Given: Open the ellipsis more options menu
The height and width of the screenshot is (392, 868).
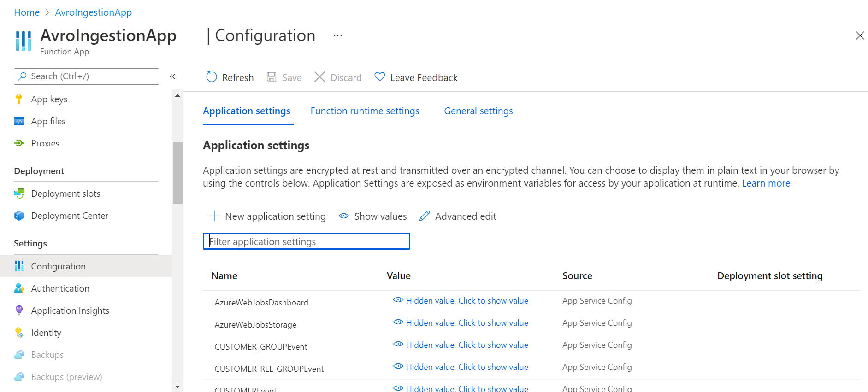Looking at the screenshot, I should pyautogui.click(x=338, y=35).
